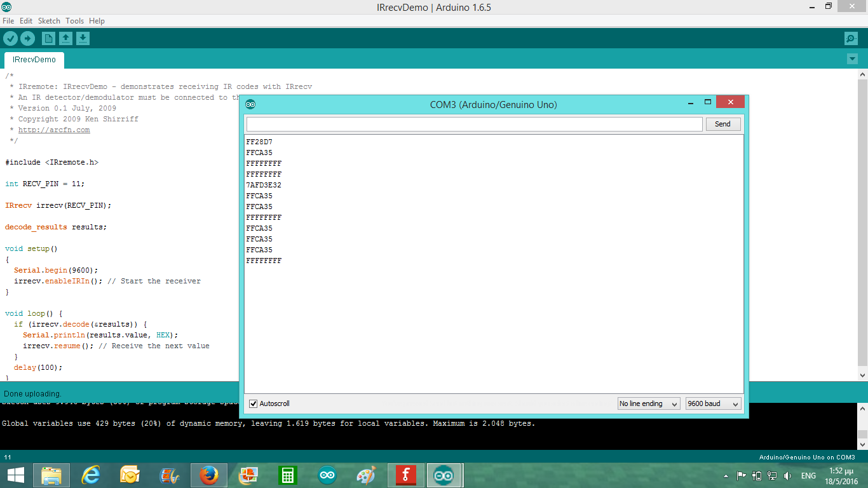Click the serial monitor text input field
Image resolution: width=868 pixels, height=488 pixels.
pyautogui.click(x=474, y=124)
